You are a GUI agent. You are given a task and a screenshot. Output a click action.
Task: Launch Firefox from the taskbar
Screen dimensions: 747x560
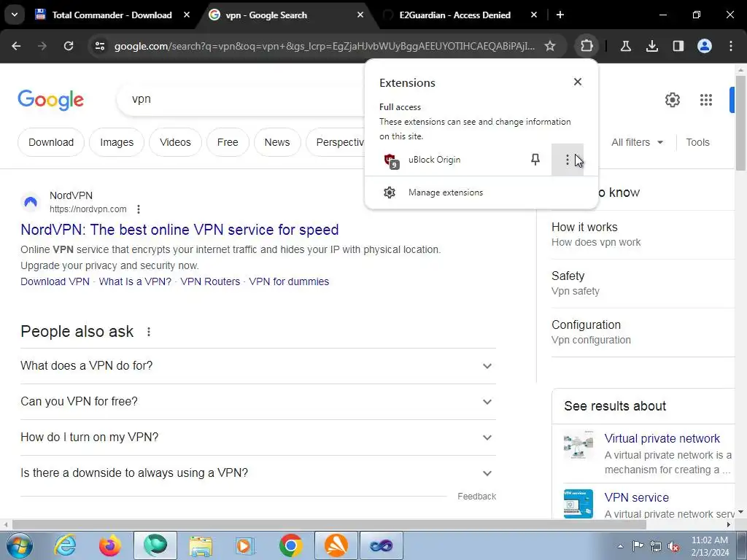coord(110,545)
